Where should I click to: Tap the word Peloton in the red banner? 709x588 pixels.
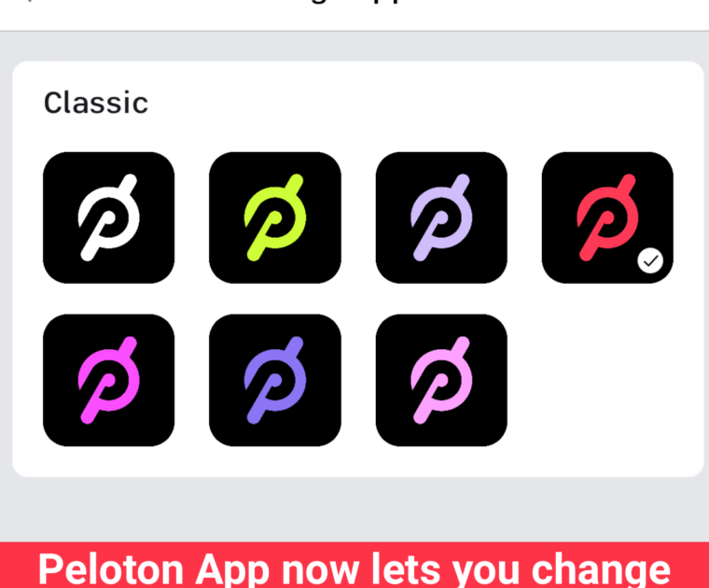click(x=111, y=569)
